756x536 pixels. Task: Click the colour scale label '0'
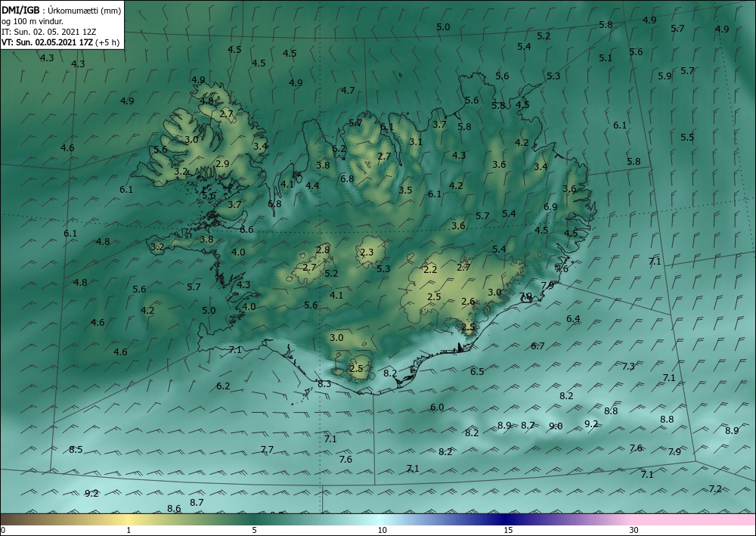coord(3,531)
